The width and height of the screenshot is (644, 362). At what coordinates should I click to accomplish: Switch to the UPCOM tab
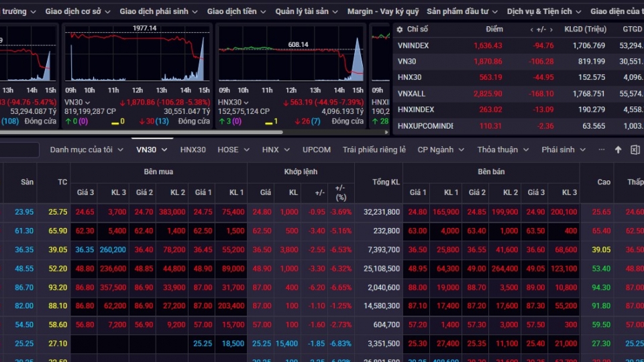[316, 150]
